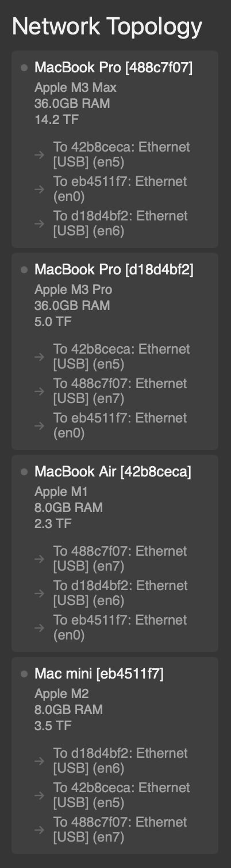Viewport: 231px width, 868px height.
Task: Click status dot beside MacBook Pro 488c7f07
Action: point(24,68)
